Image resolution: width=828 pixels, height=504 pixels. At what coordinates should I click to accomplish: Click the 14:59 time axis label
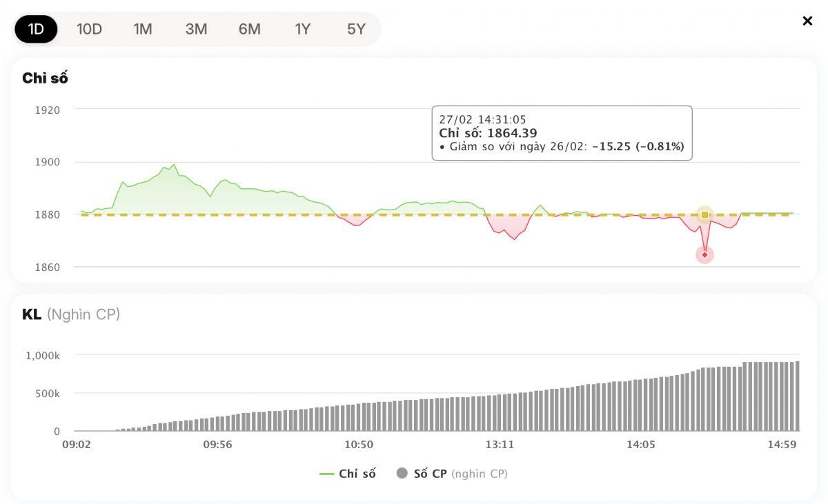pos(782,445)
